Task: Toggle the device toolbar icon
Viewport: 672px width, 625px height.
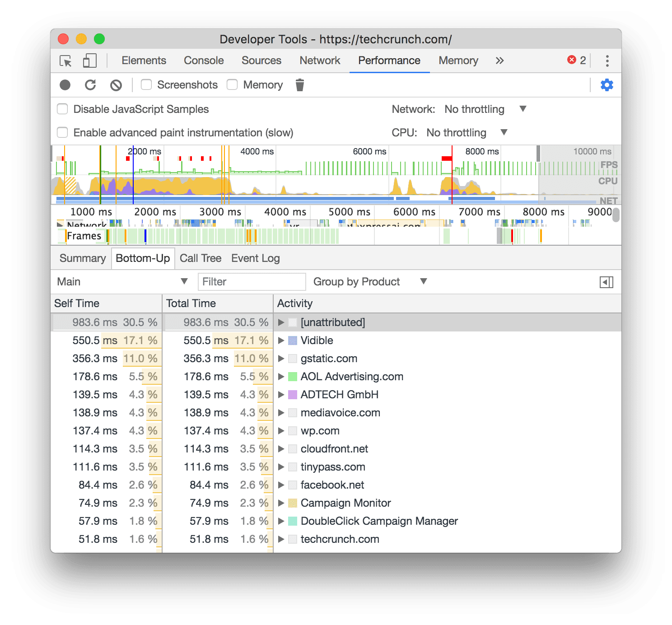Action: click(x=90, y=61)
